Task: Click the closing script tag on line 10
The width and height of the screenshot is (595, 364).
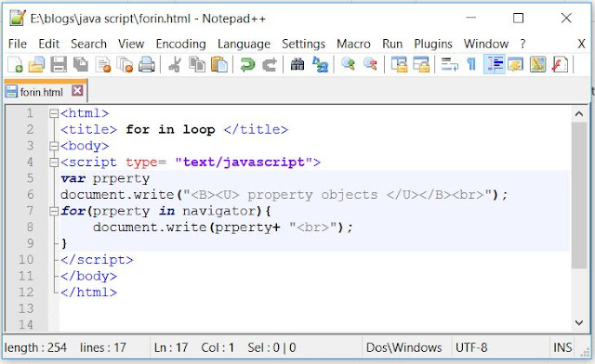Action: [97, 260]
